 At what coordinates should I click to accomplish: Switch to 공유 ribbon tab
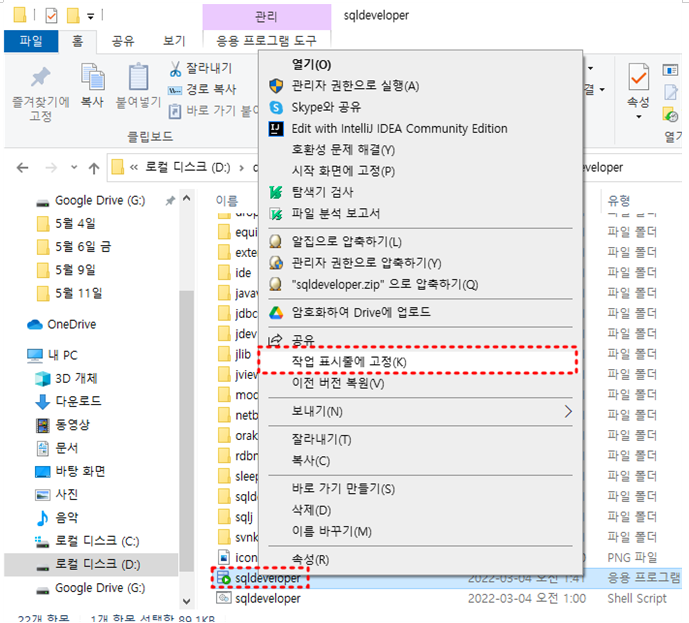[123, 41]
